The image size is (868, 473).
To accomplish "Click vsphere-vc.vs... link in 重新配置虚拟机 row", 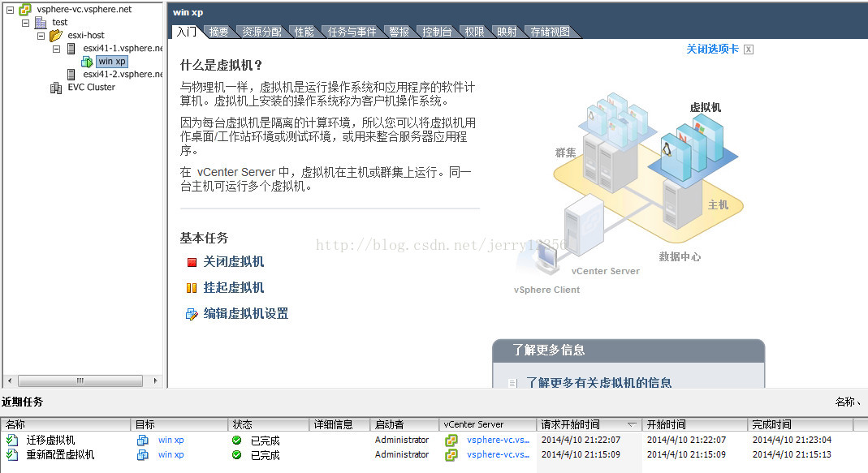I will tap(499, 454).
